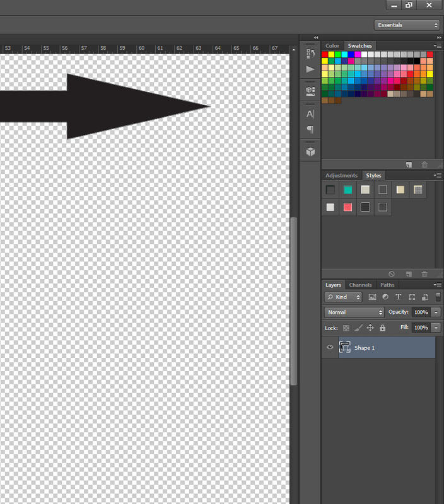Open the Layers panel options menu

tap(437, 285)
